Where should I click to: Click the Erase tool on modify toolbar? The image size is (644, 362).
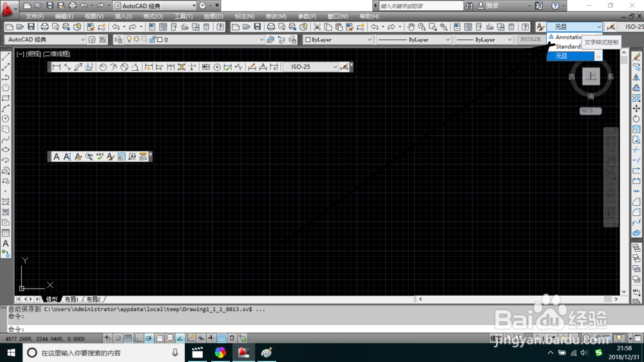[636, 57]
